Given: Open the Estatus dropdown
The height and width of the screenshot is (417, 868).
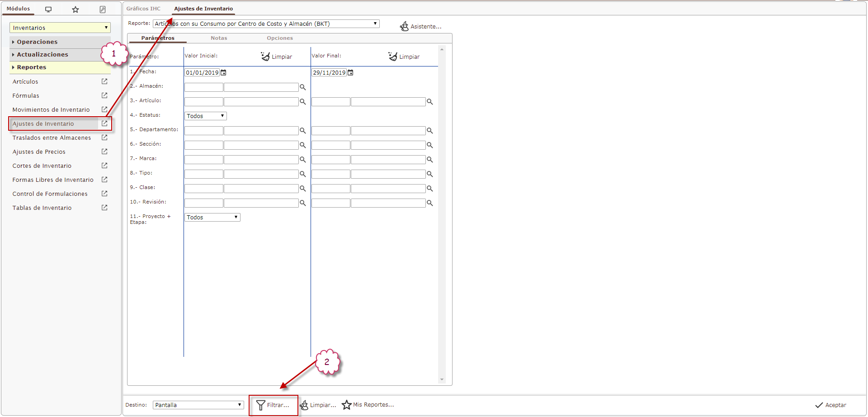Looking at the screenshot, I should pyautogui.click(x=205, y=116).
